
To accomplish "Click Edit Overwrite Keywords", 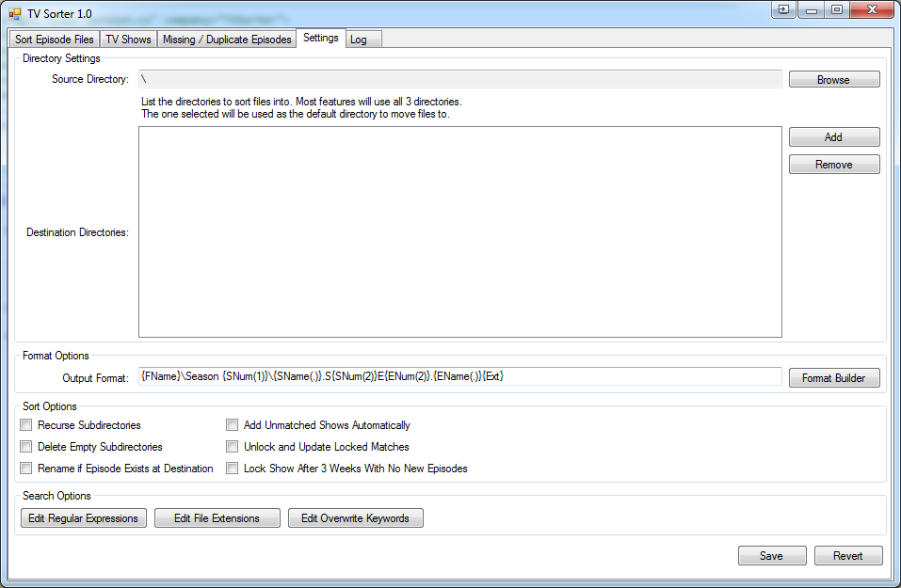I will [355, 517].
